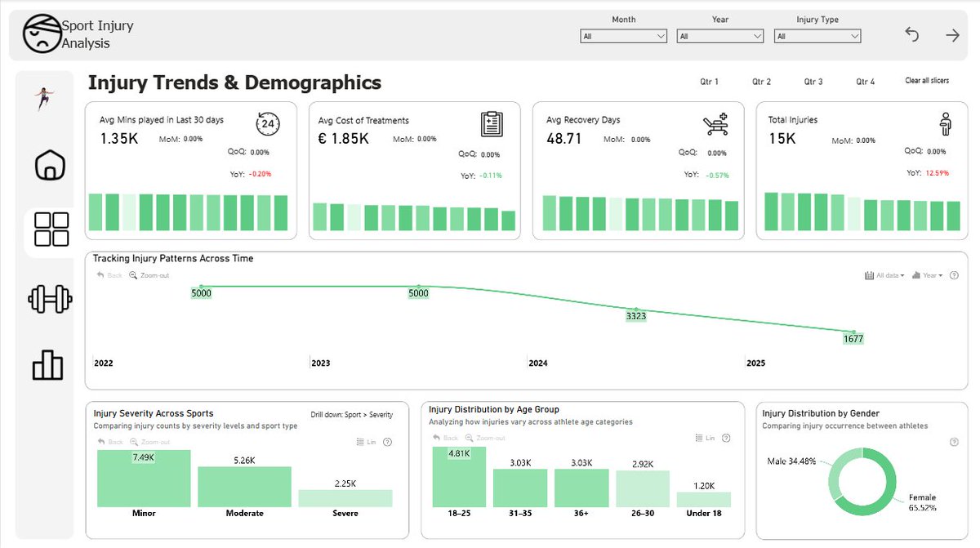Open the Injury Type slicer dropdown
980x548 pixels.
point(817,36)
